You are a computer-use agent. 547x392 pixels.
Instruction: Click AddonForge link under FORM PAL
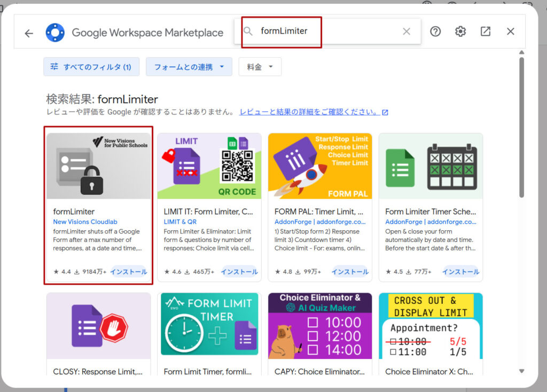tap(320, 222)
